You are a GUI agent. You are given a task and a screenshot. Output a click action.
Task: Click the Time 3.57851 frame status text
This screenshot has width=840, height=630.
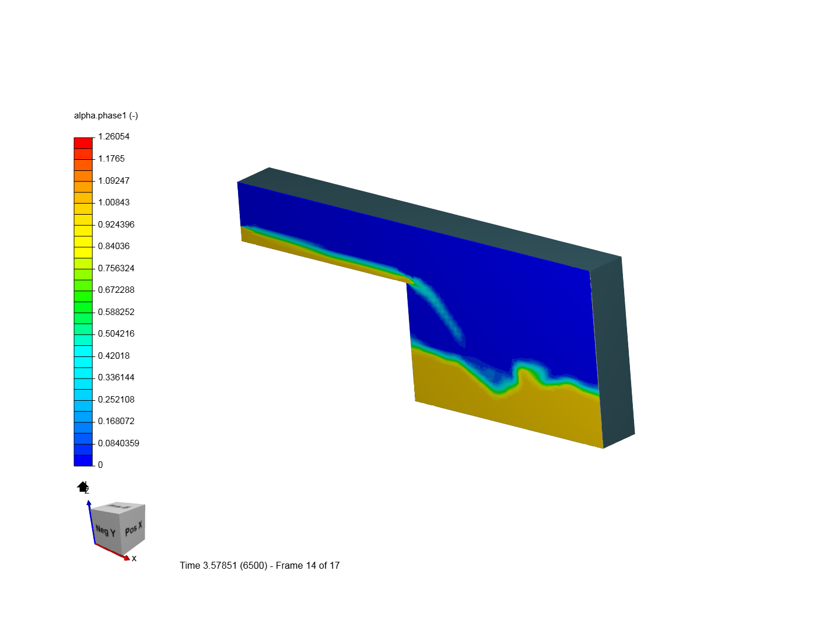260,565
